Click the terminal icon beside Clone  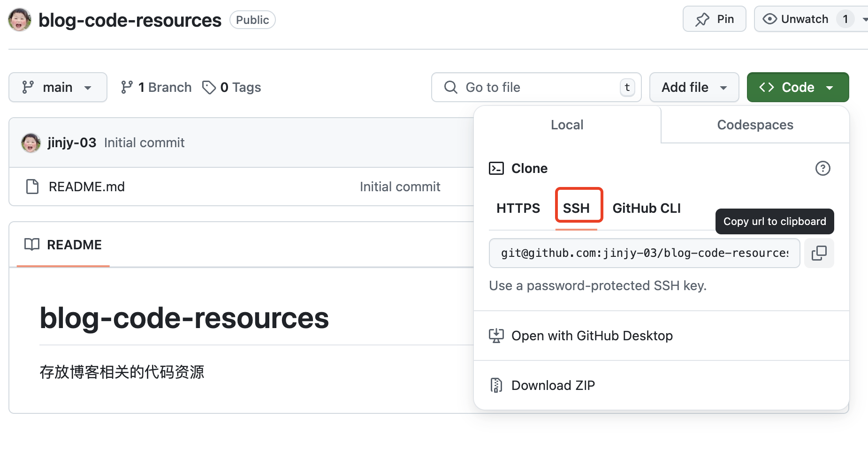point(496,168)
